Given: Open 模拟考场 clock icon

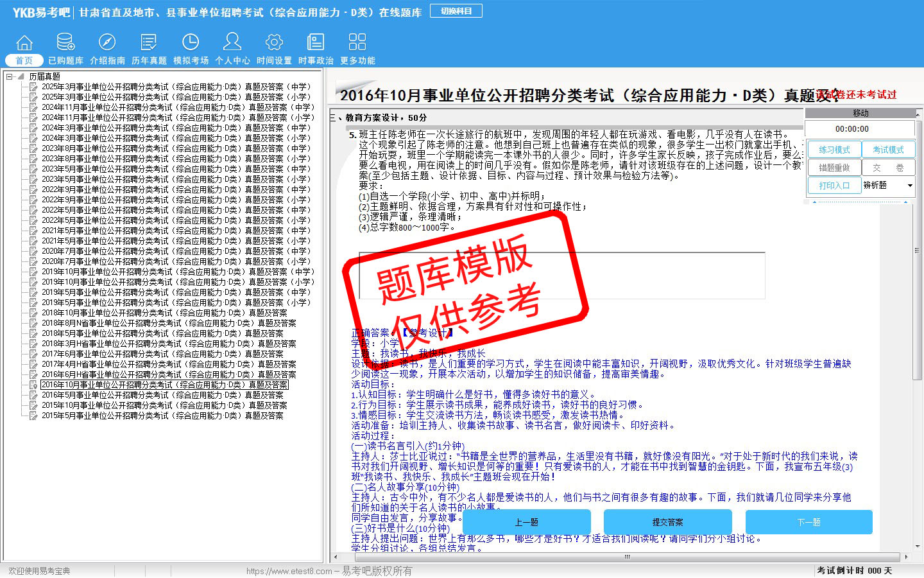Looking at the screenshot, I should [191, 44].
